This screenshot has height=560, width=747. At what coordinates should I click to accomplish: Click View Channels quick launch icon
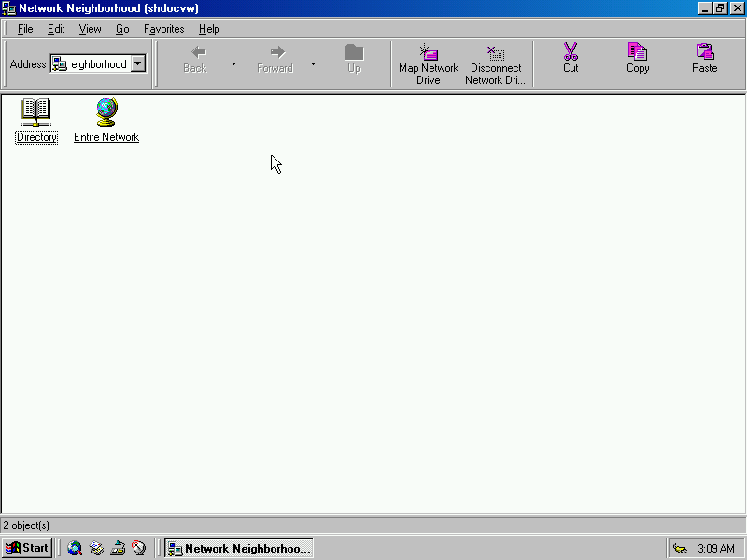coord(139,549)
